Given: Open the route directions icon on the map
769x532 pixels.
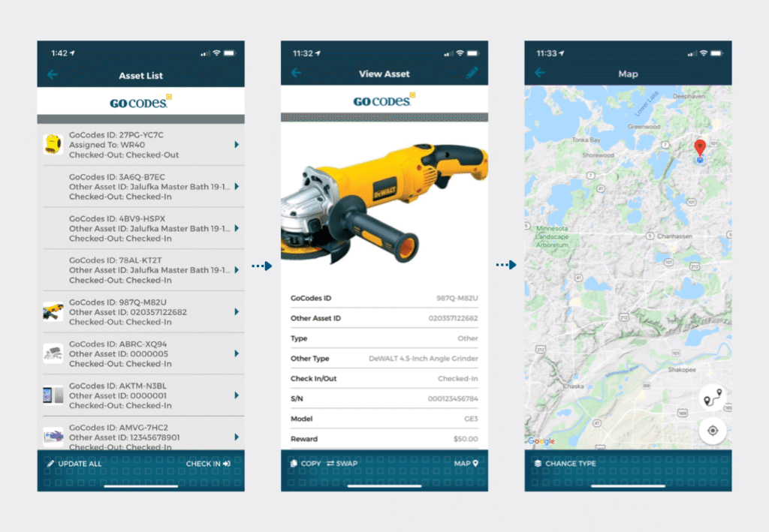Looking at the screenshot, I should 713,398.
